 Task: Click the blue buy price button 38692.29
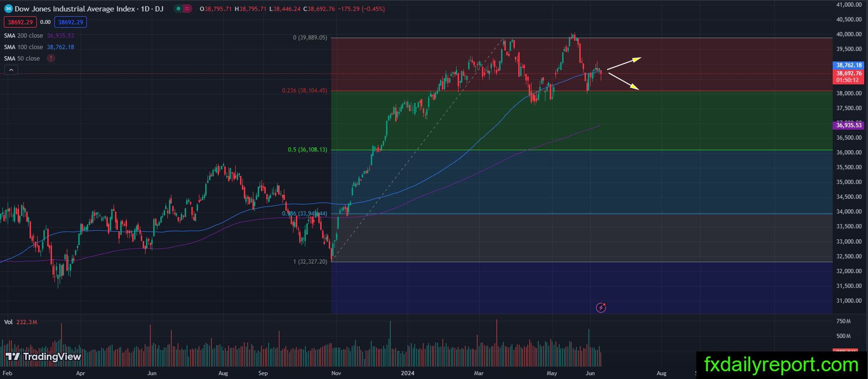point(71,22)
